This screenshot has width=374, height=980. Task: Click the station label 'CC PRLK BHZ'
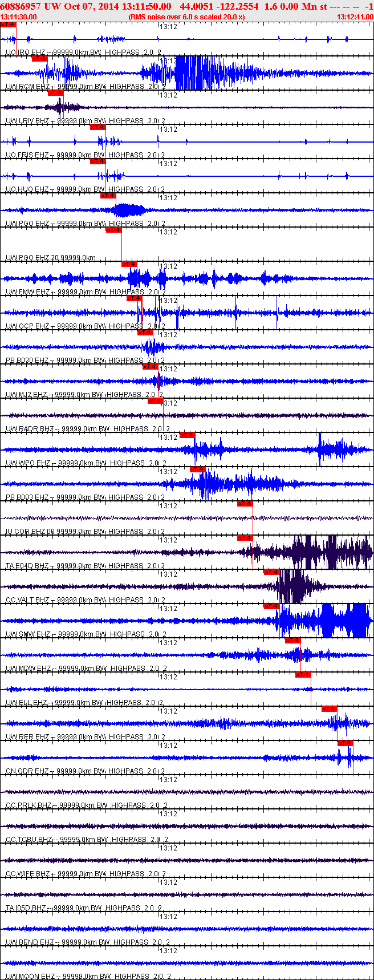tap(29, 805)
